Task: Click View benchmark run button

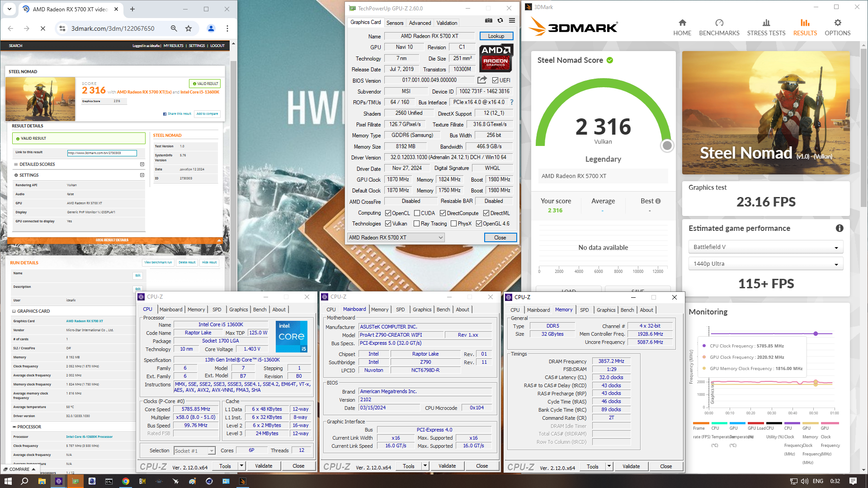Action: pyautogui.click(x=158, y=263)
